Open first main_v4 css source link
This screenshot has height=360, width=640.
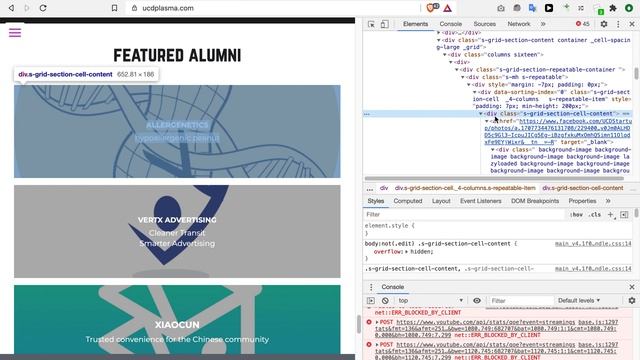[x=593, y=244]
